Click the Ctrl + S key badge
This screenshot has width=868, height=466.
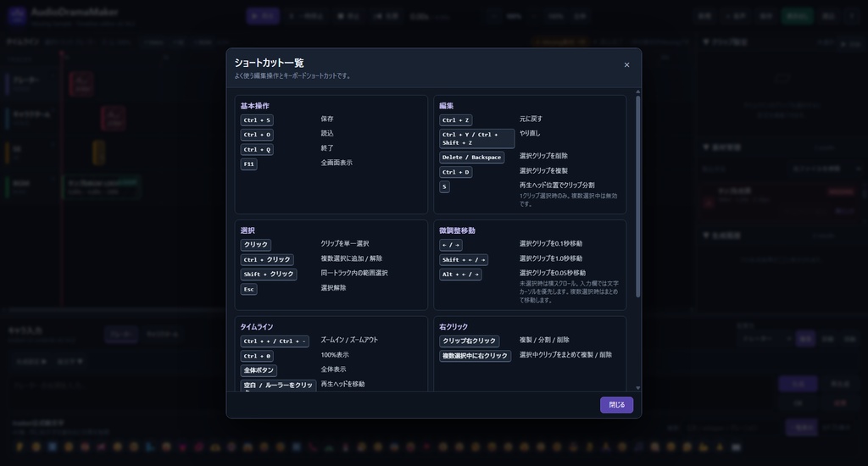[x=257, y=120]
